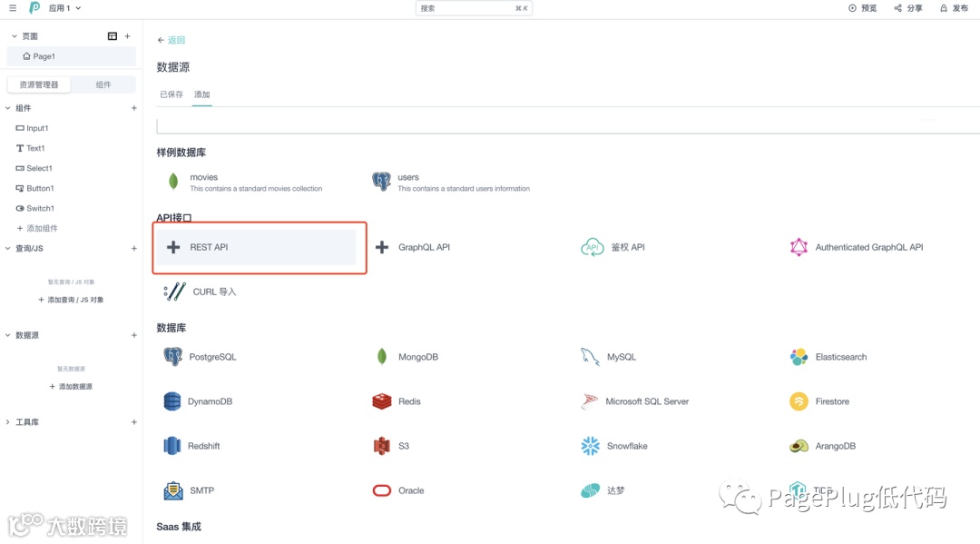Select Firestore database

pyautogui.click(x=819, y=401)
